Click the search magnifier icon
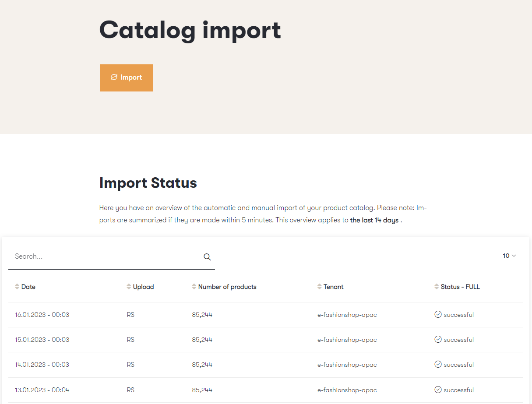The image size is (532, 404). pyautogui.click(x=207, y=257)
